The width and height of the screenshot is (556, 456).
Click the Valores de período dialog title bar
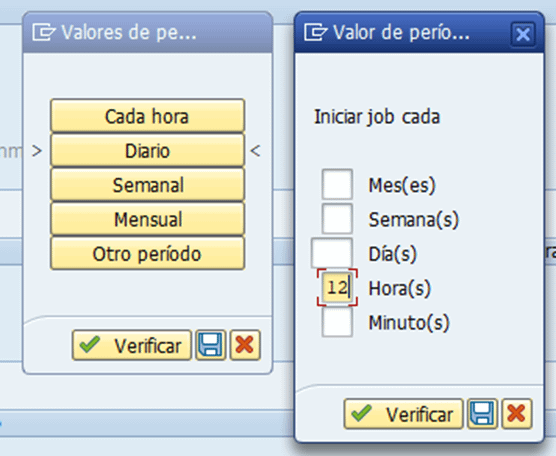click(148, 33)
